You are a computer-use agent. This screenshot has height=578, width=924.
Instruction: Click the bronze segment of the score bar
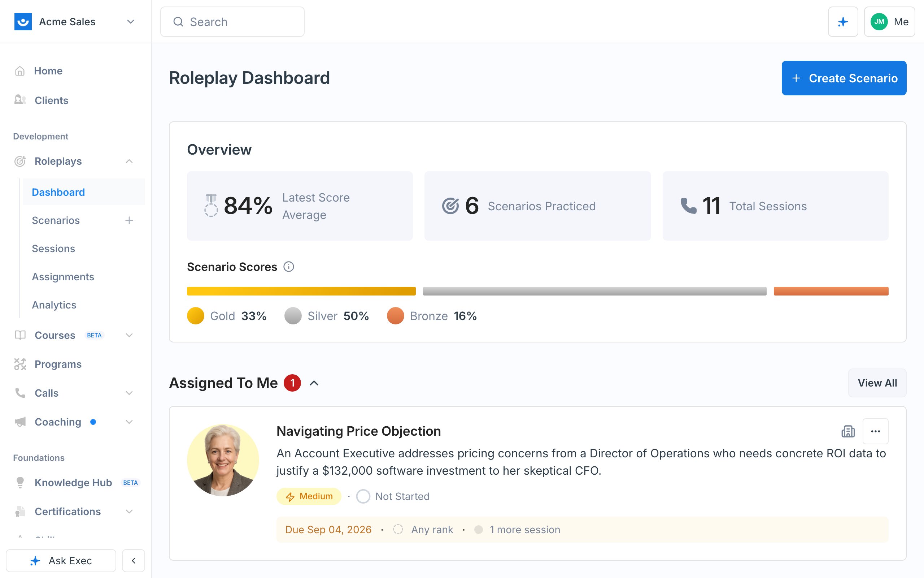pos(831,291)
